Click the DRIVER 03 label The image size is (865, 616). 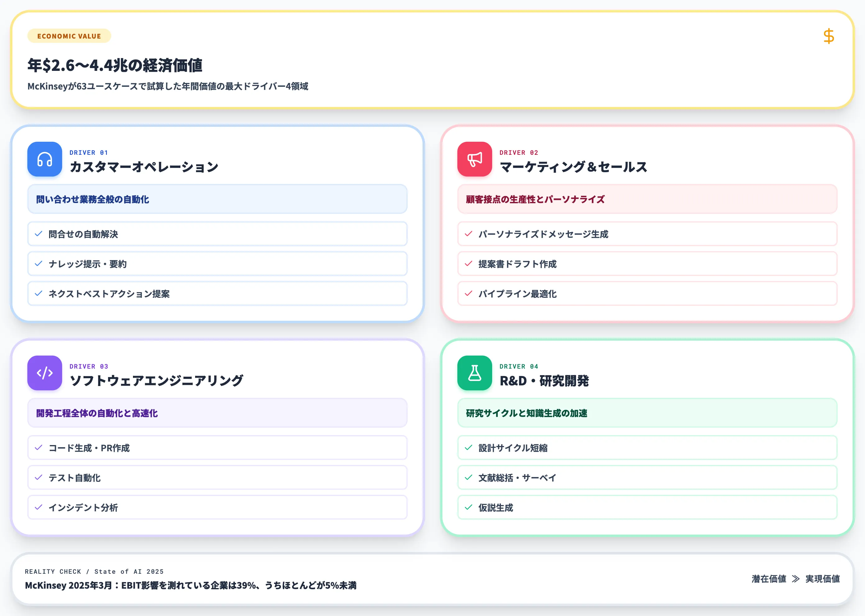[89, 366]
